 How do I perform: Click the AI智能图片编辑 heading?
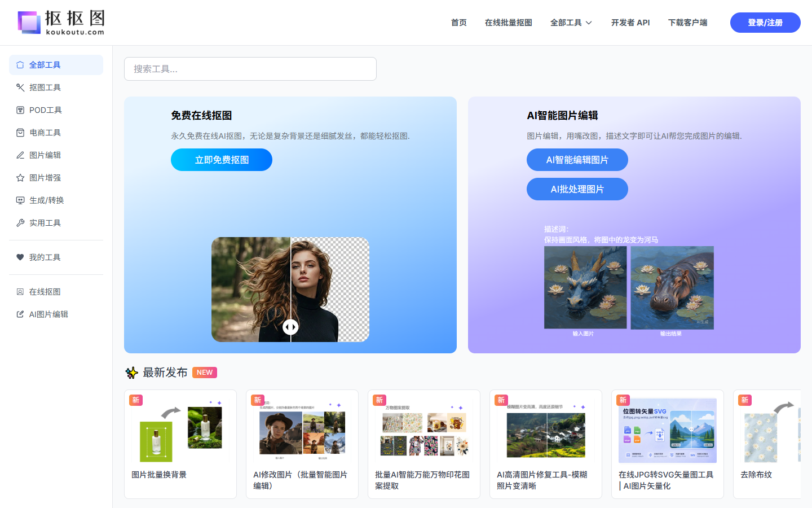click(x=562, y=115)
